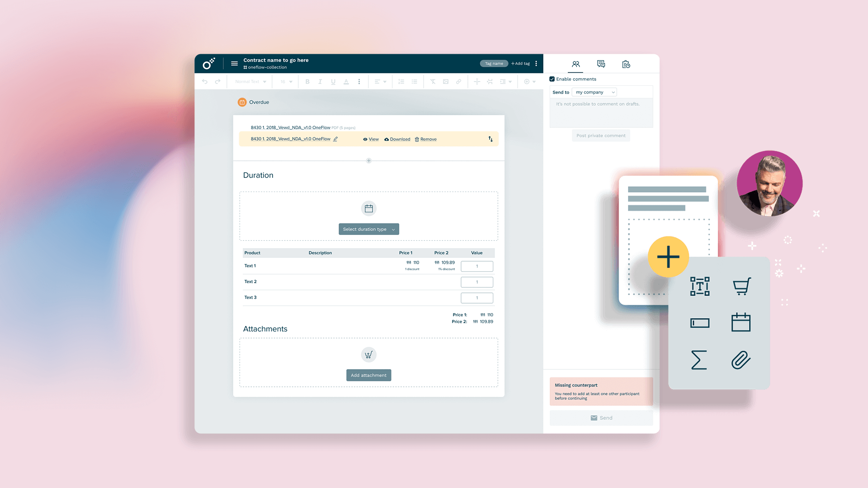Click the shopping cart icon in block menu
The image size is (868, 488).
coord(741,286)
